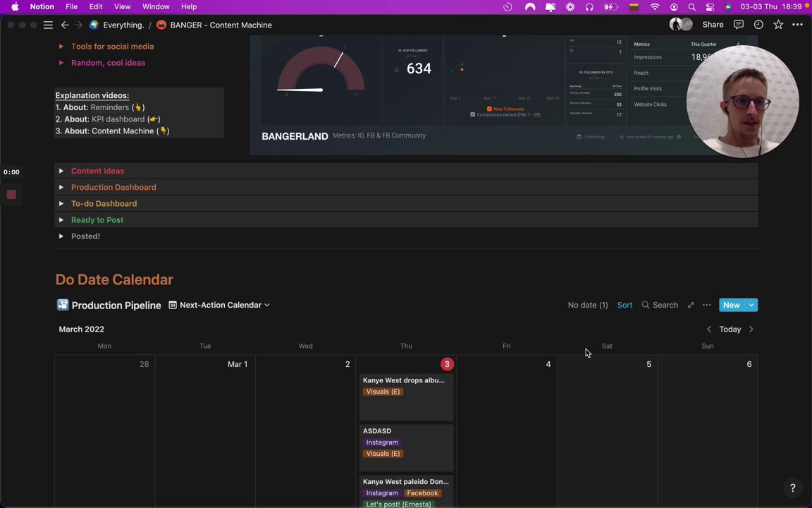Click the headphones icon in menu bar

[x=589, y=7]
